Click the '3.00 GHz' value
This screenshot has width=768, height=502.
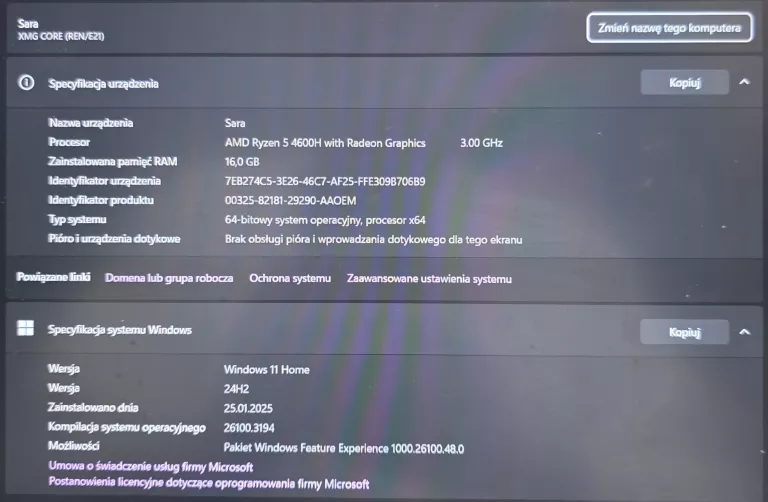481,143
